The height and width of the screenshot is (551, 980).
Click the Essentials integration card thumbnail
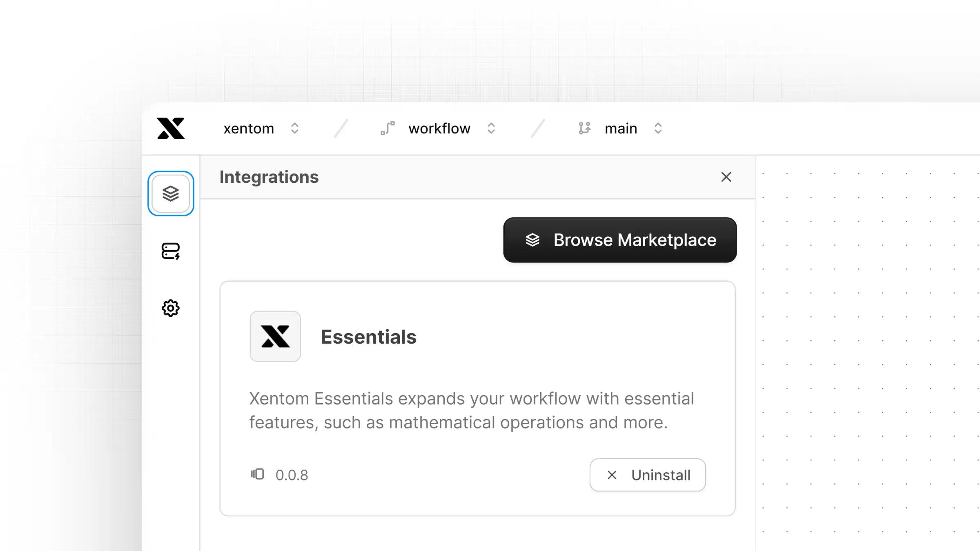click(x=275, y=336)
